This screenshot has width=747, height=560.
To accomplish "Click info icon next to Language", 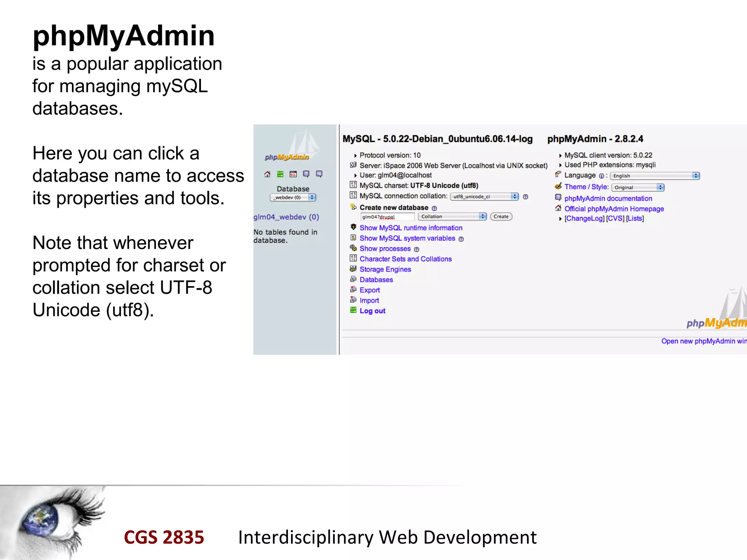I will (x=601, y=176).
